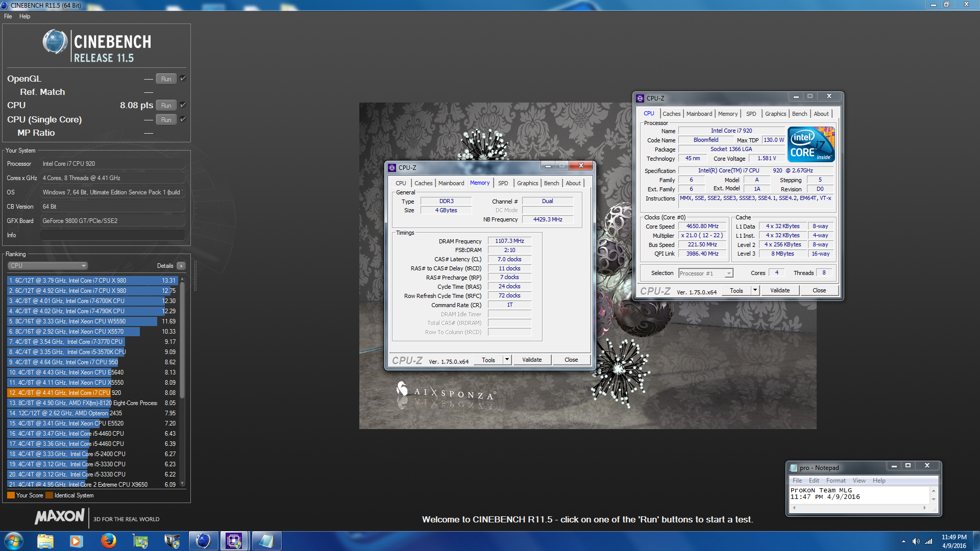Run the OpenGL benchmark
Image resolution: width=980 pixels, height=551 pixels.
pyautogui.click(x=166, y=79)
